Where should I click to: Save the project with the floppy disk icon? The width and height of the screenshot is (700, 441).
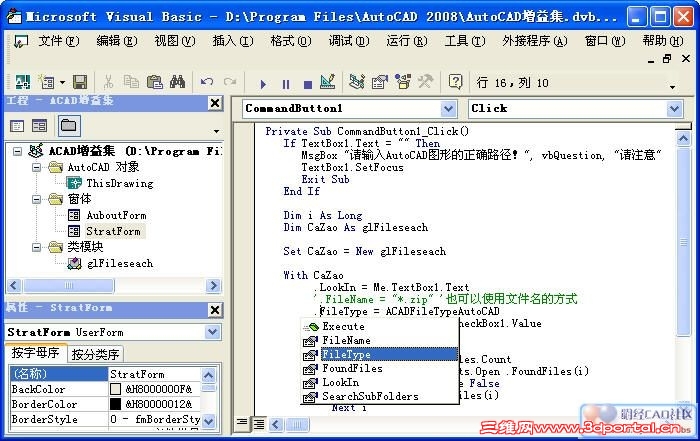pos(80,82)
